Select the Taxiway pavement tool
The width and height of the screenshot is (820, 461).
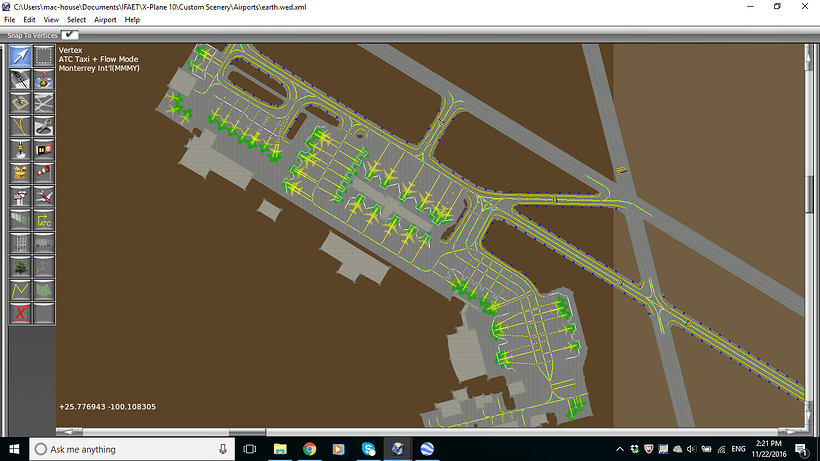point(44,103)
